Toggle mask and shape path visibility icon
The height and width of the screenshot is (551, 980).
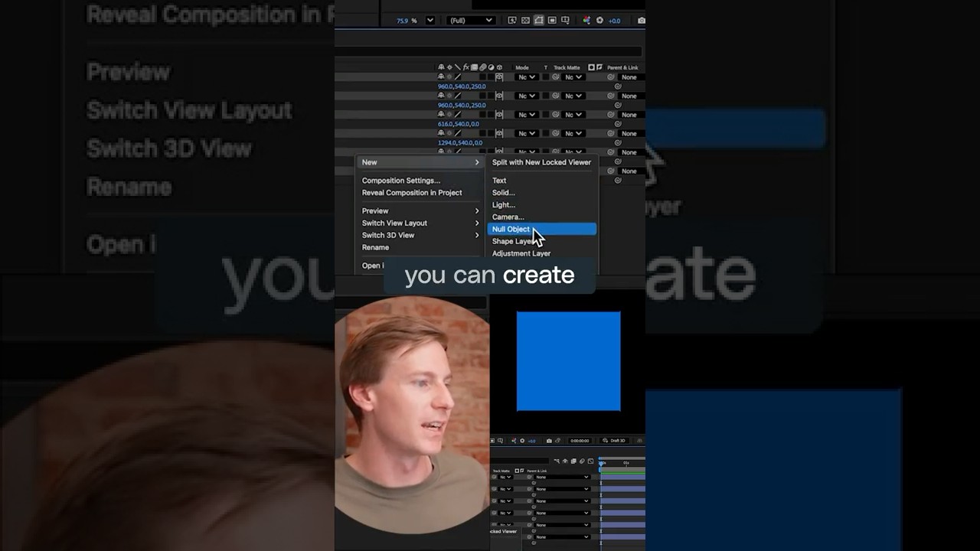tap(539, 21)
